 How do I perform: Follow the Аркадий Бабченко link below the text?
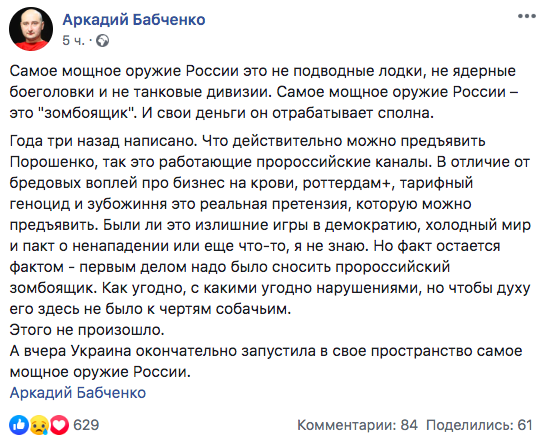point(78,393)
